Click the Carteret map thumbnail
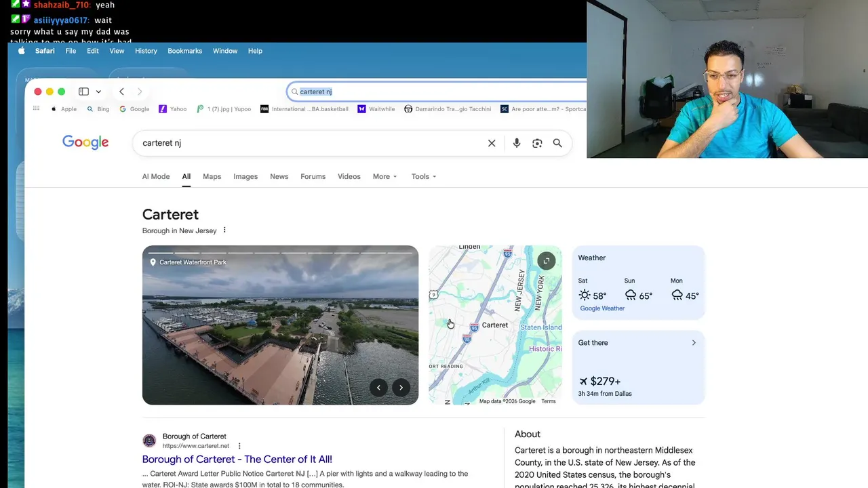 (495, 325)
